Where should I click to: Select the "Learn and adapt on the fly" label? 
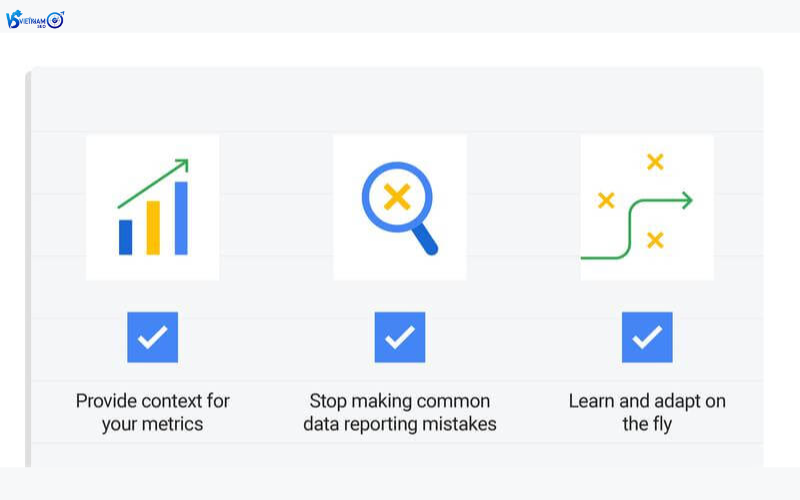pyautogui.click(x=646, y=412)
